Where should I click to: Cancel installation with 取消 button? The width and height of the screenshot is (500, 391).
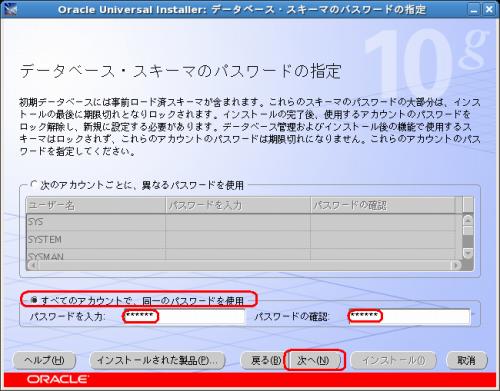tap(466, 360)
